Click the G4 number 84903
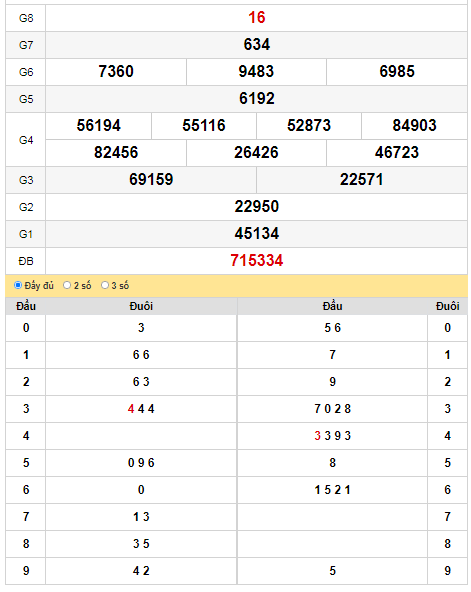This screenshot has width=471, height=592. (x=414, y=126)
